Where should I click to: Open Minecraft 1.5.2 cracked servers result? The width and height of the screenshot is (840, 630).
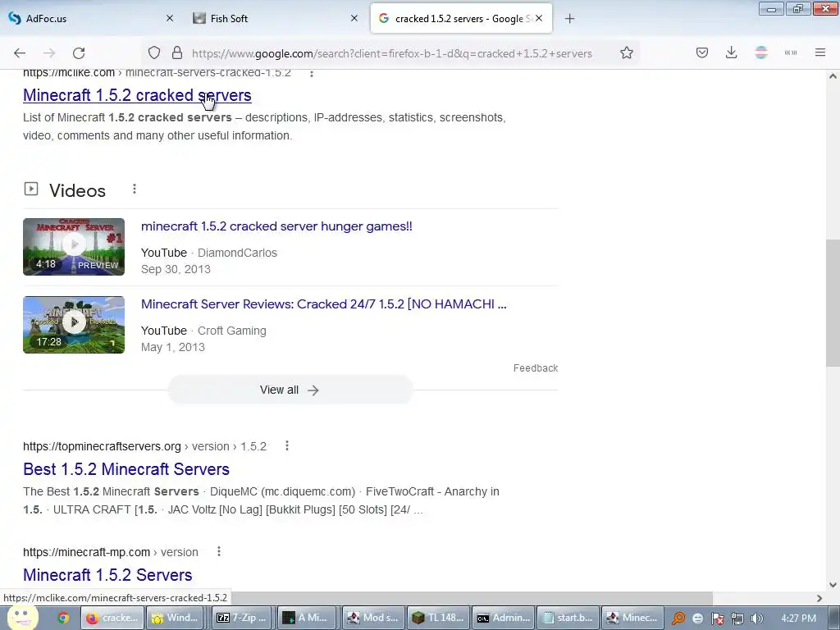click(x=137, y=95)
